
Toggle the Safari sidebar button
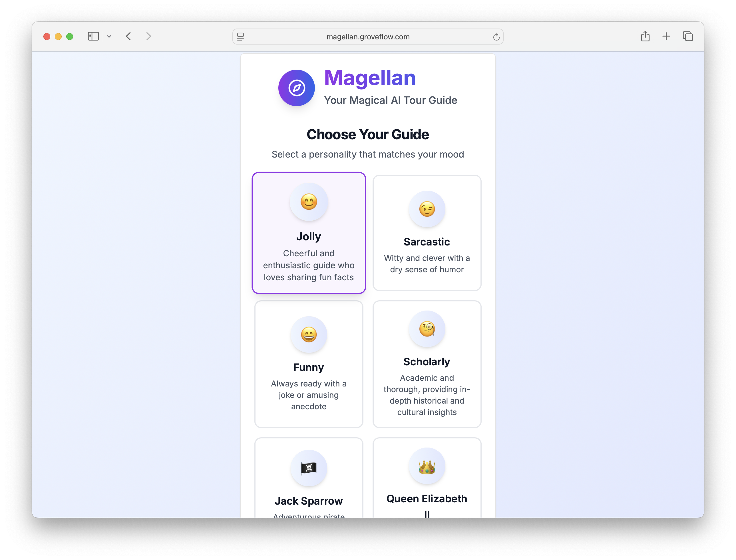pyautogui.click(x=93, y=36)
